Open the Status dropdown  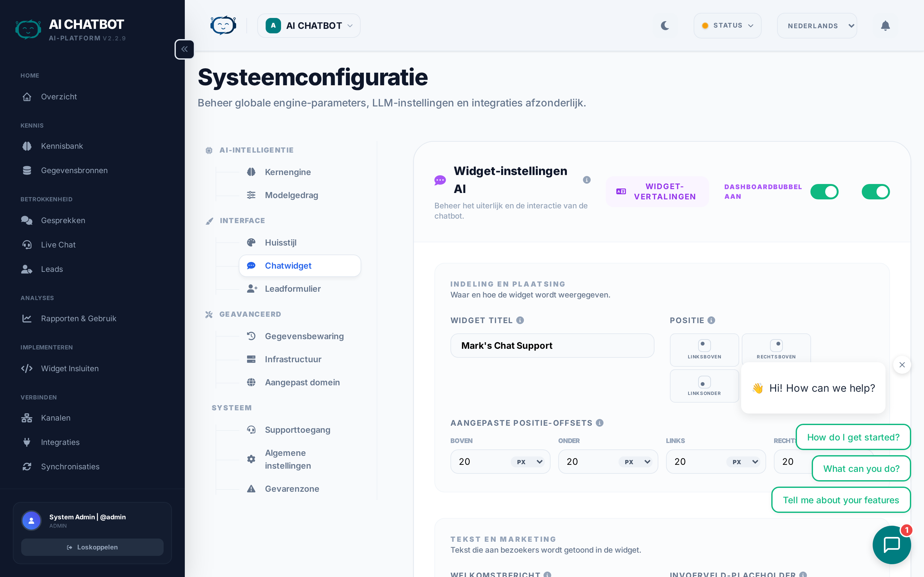pos(727,26)
